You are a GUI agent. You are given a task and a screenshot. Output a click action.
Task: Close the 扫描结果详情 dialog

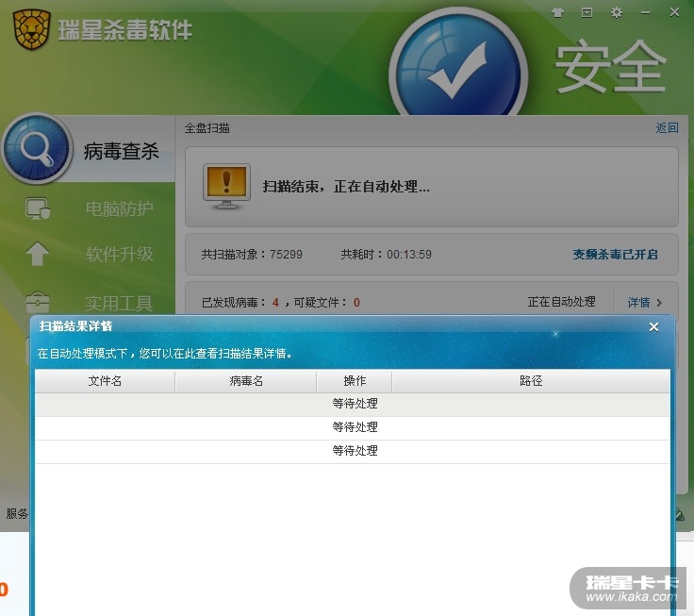pyautogui.click(x=653, y=326)
